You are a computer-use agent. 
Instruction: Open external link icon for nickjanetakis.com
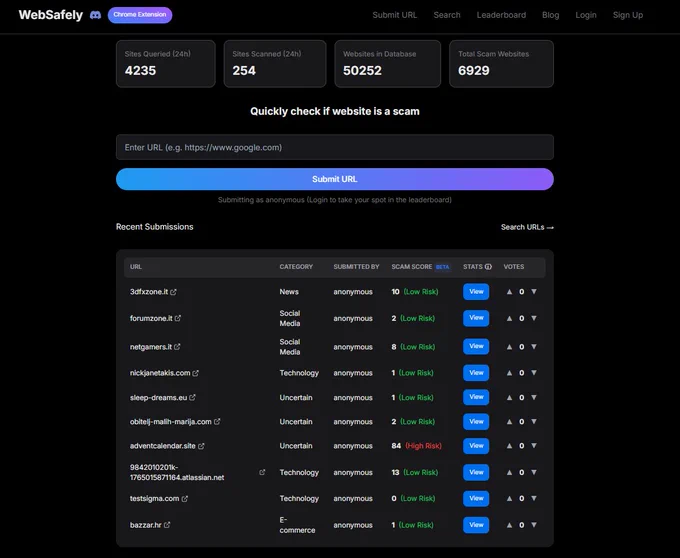coord(196,373)
